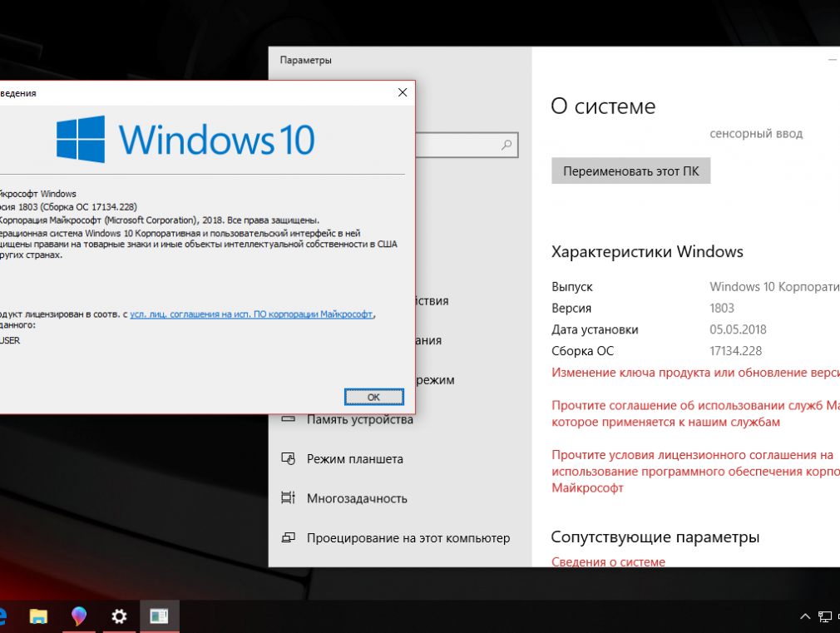Click the magnifier icon in Settings search box

coord(506,145)
